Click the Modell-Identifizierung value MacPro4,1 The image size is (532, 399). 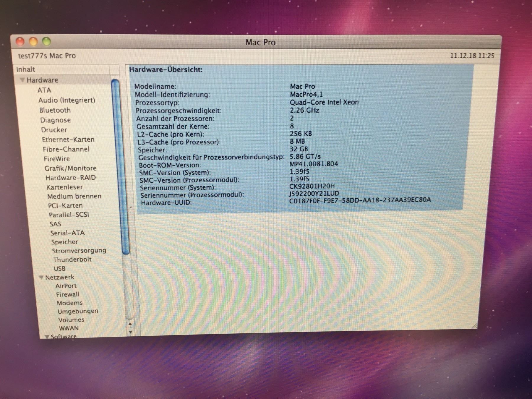pyautogui.click(x=306, y=95)
